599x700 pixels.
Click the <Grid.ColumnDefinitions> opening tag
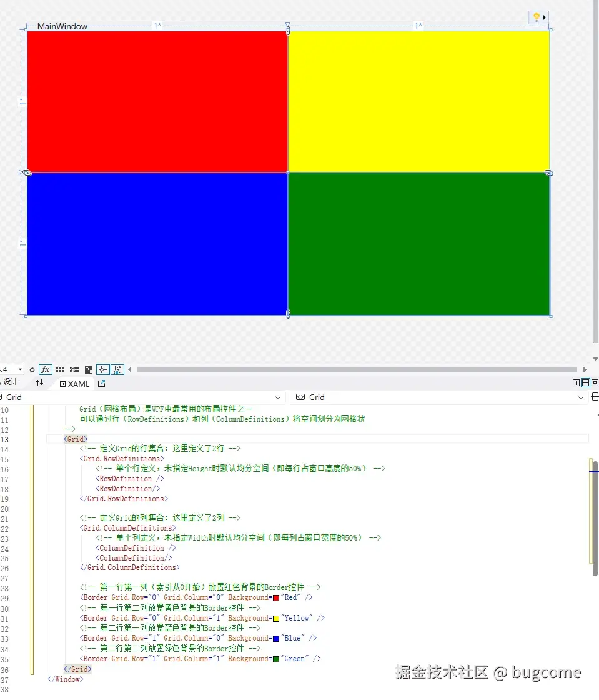[128, 527]
